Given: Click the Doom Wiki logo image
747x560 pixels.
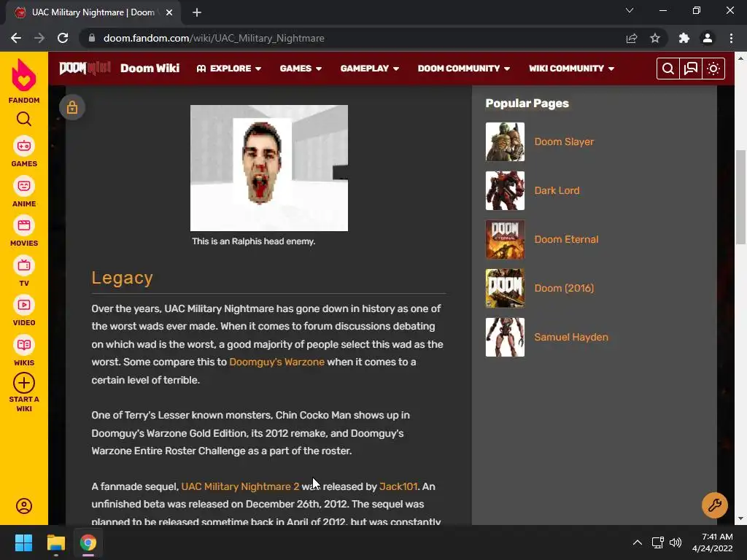Looking at the screenshot, I should coord(85,68).
